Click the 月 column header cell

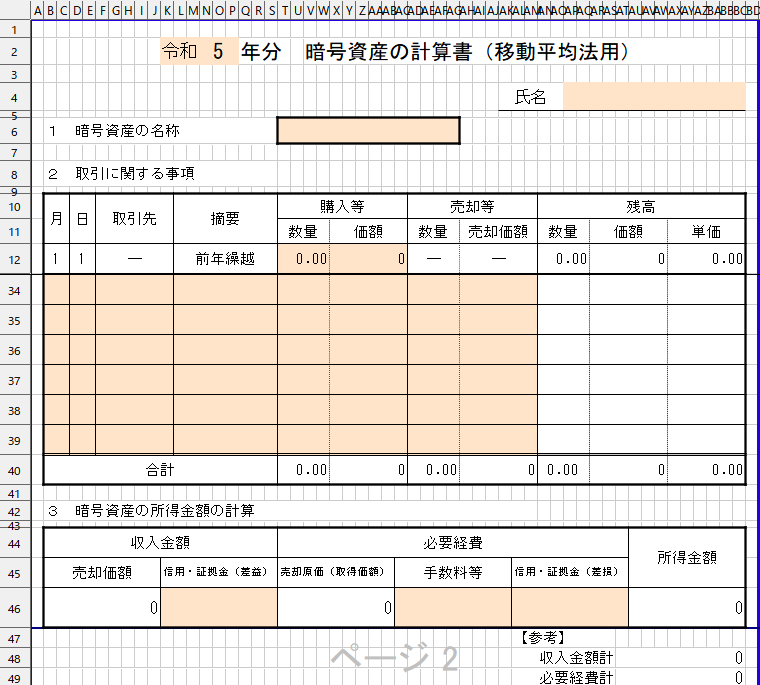[57, 219]
